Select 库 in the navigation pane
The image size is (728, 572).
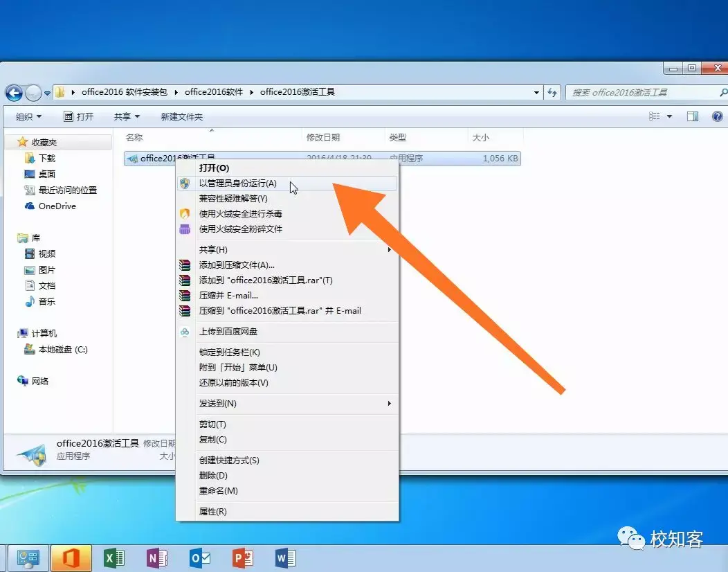click(29, 238)
